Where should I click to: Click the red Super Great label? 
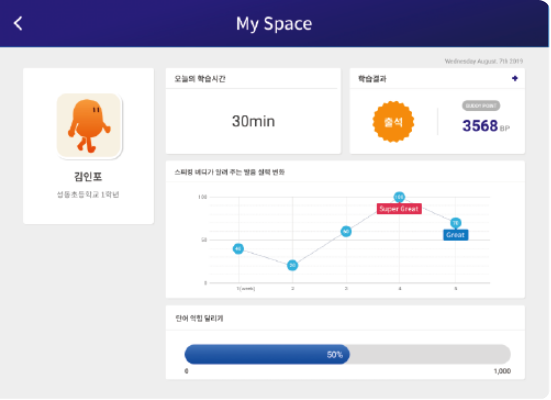pos(399,209)
